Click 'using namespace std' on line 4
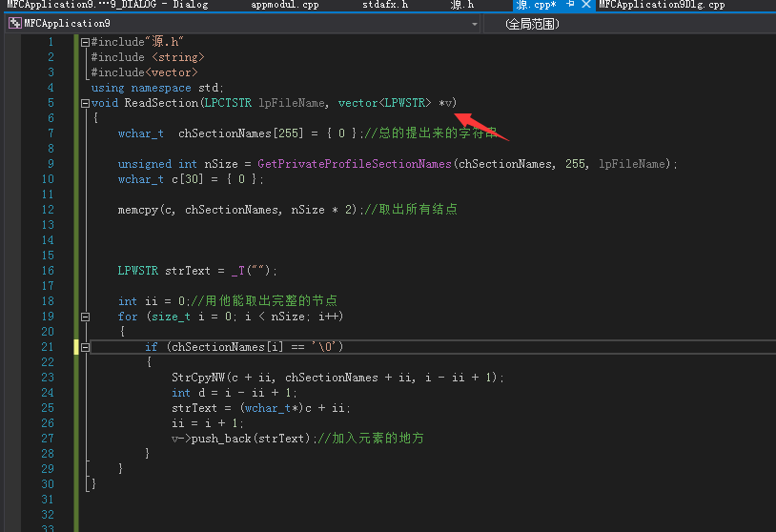This screenshot has height=532, width=776. (157, 88)
